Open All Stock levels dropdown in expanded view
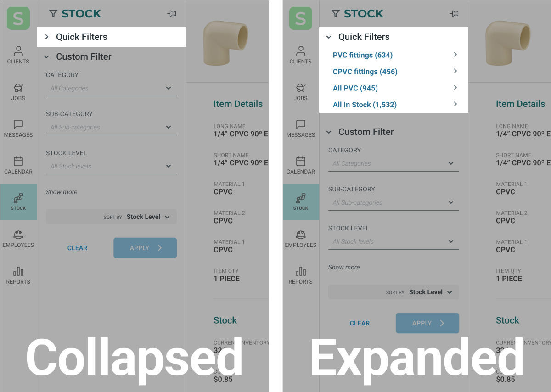 click(394, 241)
